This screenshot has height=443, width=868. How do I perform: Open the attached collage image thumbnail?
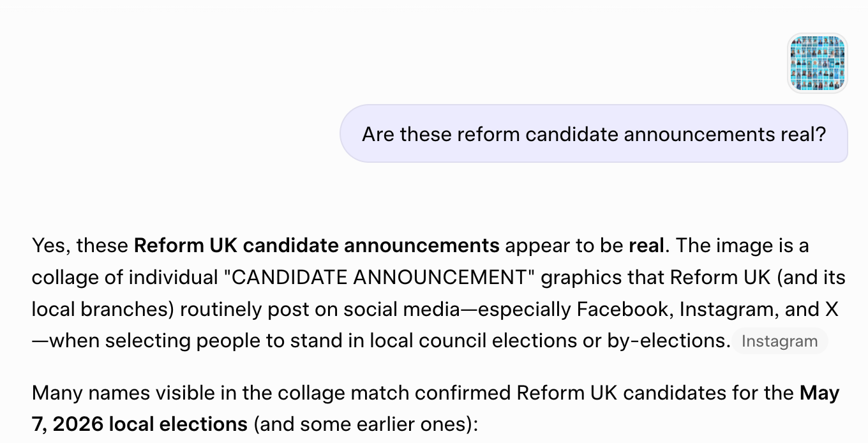point(818,63)
